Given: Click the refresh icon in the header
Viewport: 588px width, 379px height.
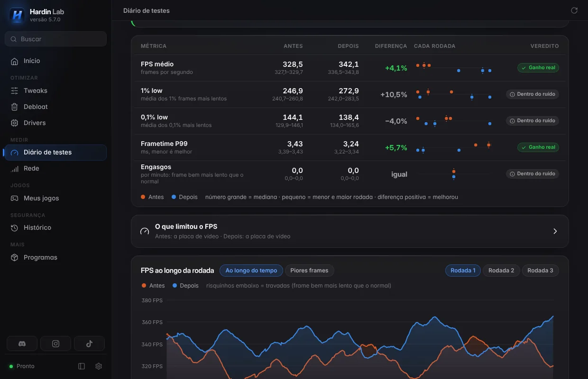Looking at the screenshot, I should (x=574, y=10).
